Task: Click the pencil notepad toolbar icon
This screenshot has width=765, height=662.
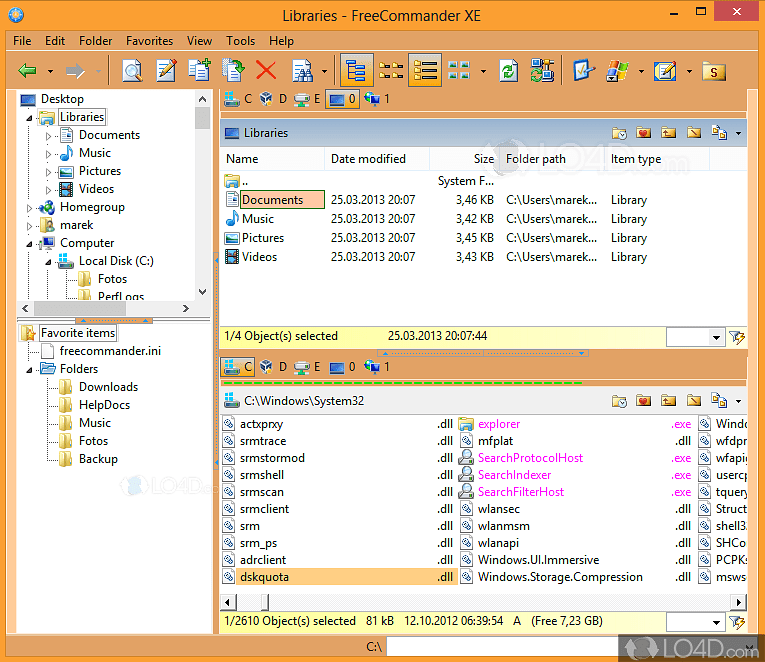Action: pos(665,71)
